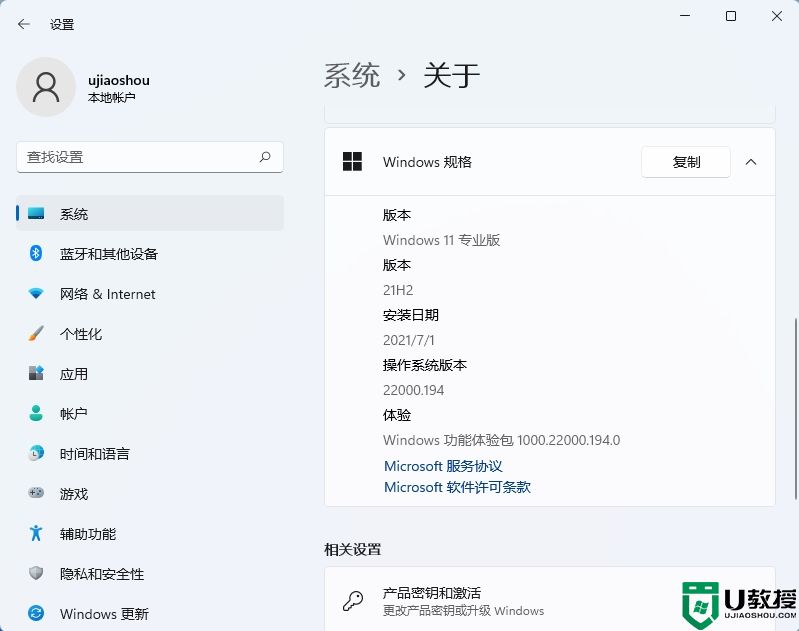
Task: Select 个性化 in the sidebar
Action: pos(150,334)
